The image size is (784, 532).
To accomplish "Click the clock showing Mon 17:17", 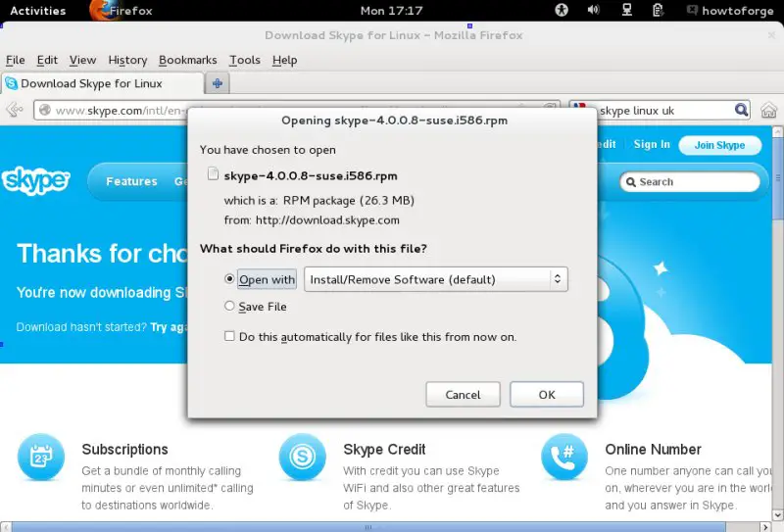I will coord(391,11).
